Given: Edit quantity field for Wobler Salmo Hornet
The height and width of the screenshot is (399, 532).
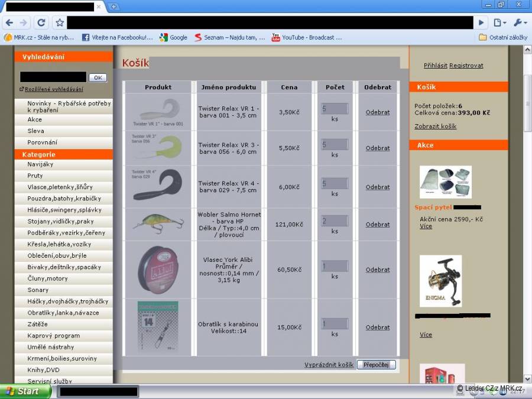Looking at the screenshot, I should point(335,221).
